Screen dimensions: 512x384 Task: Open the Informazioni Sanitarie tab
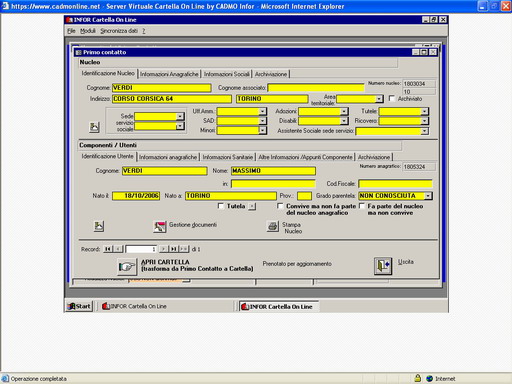pos(228,157)
